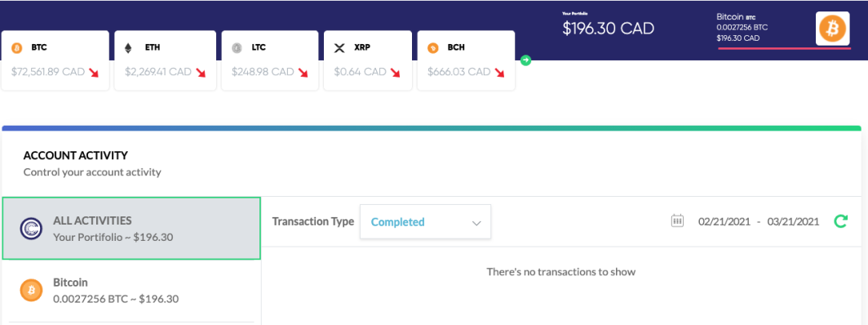868x325 pixels.
Task: Open the BTC price card $72,561.89 CAD
Action: coord(55,60)
